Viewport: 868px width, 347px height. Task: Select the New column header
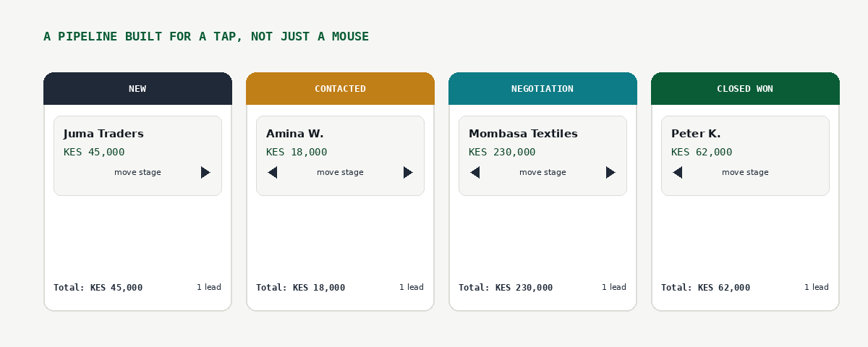(x=137, y=88)
